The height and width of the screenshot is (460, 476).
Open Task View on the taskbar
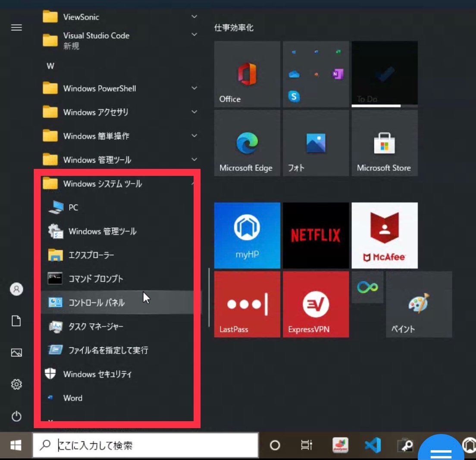[307, 445]
